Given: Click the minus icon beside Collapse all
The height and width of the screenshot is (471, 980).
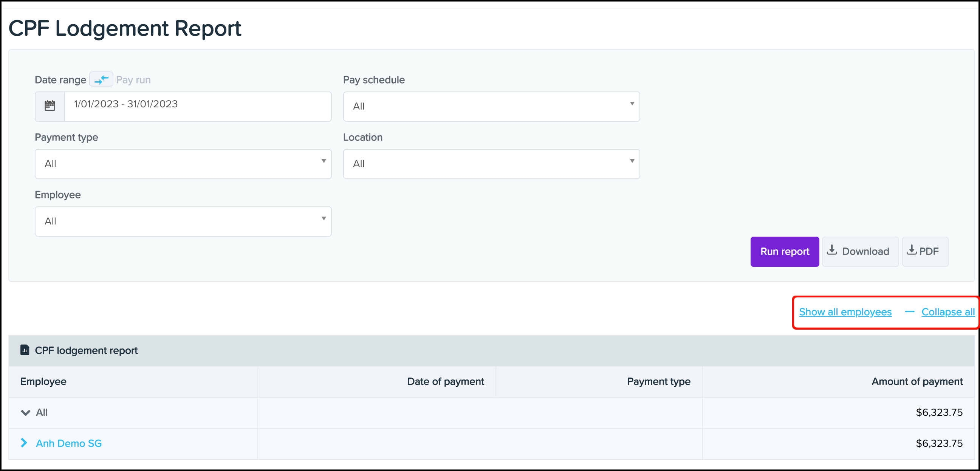Looking at the screenshot, I should coord(909,311).
